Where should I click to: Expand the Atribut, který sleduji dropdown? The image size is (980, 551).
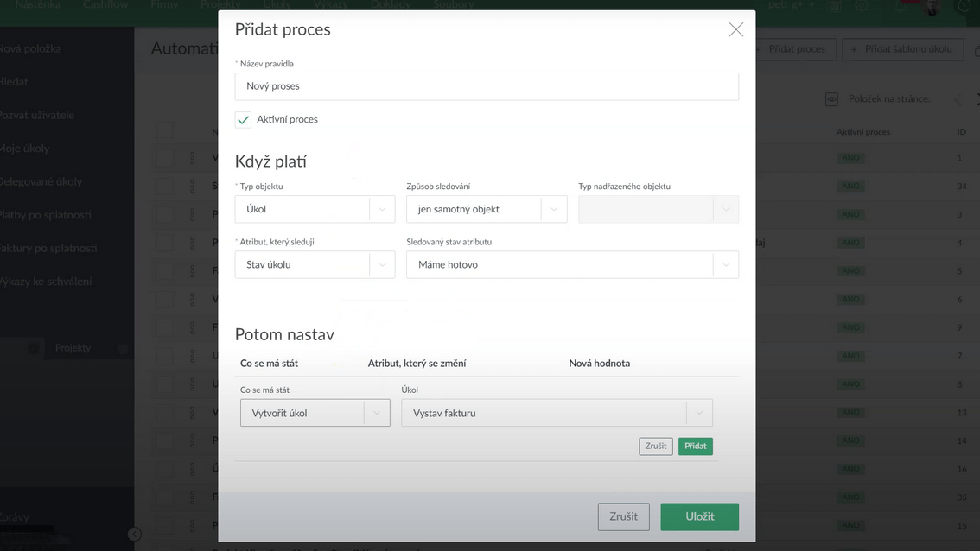[382, 264]
